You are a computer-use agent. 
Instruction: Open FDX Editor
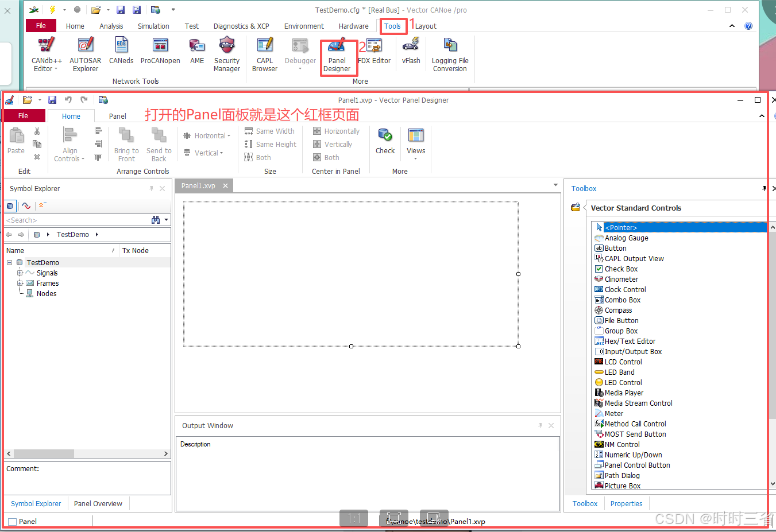[375, 51]
